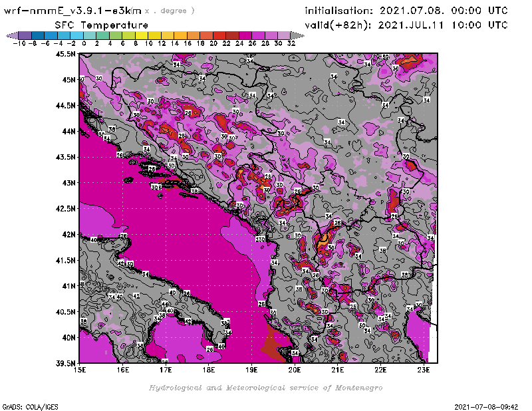Click the 41.5N latitude axis label
The width and height of the screenshot is (532, 411).
pyautogui.click(x=65, y=260)
